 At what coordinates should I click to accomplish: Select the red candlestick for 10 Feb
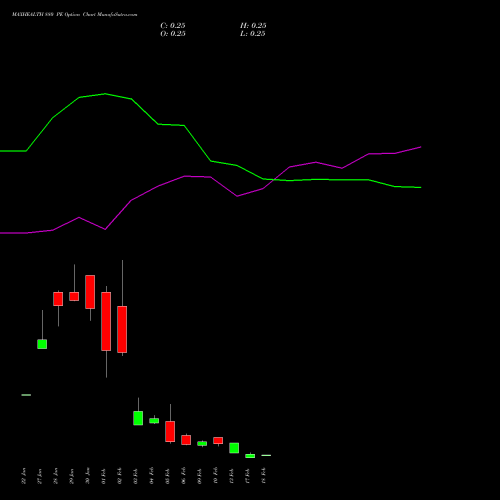click(x=218, y=440)
